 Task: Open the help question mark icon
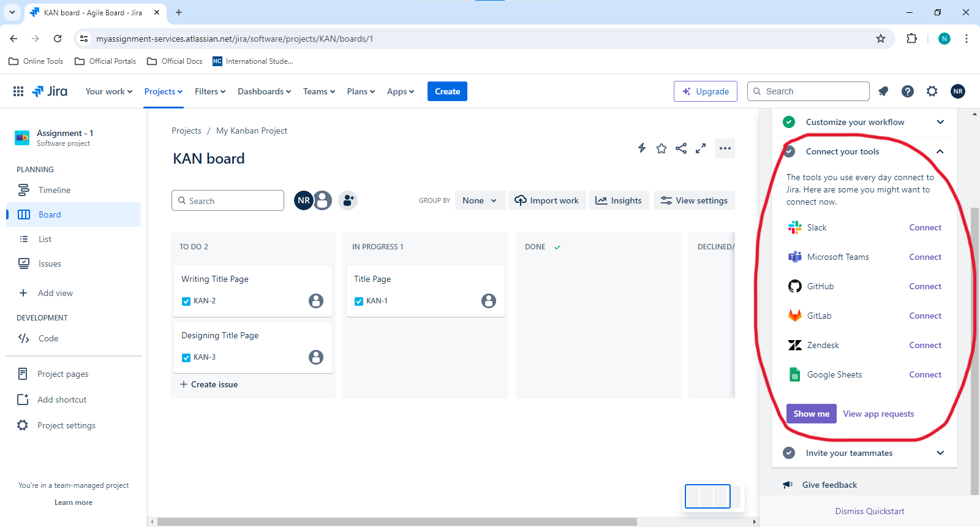(908, 91)
